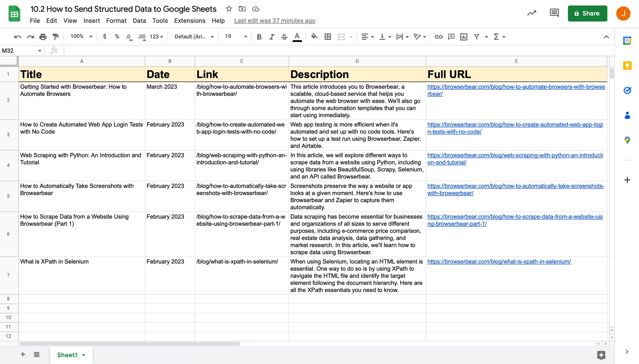
Task: Collapse the toolbar with the hide-menus chevron
Action: click(x=606, y=36)
